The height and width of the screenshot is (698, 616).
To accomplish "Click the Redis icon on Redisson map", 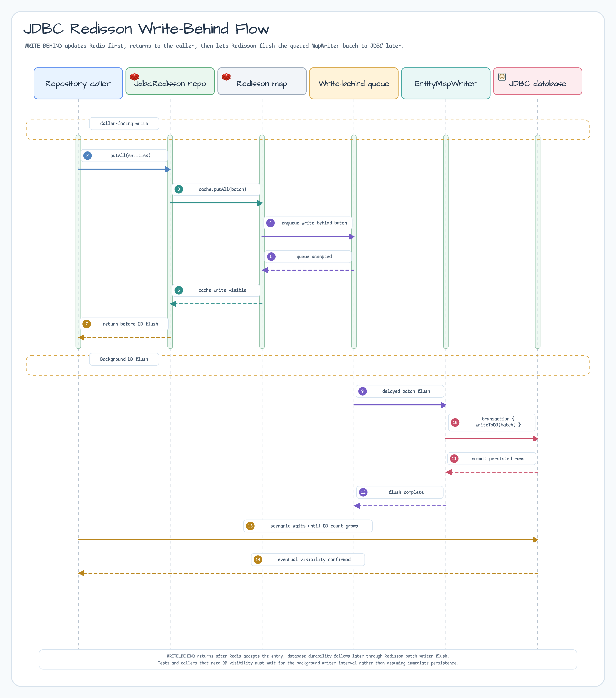I will [x=226, y=77].
